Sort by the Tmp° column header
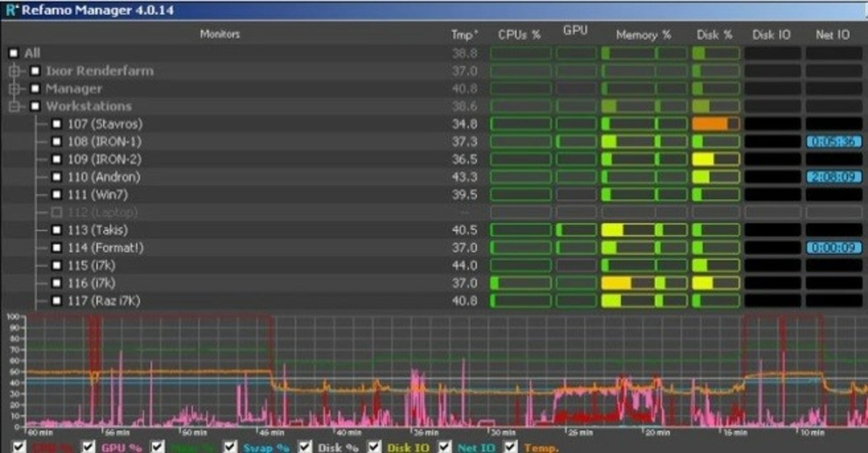The image size is (868, 453). click(x=464, y=35)
